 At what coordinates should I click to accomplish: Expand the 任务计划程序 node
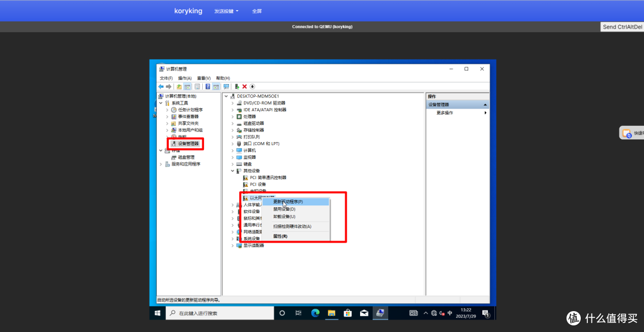coord(167,110)
